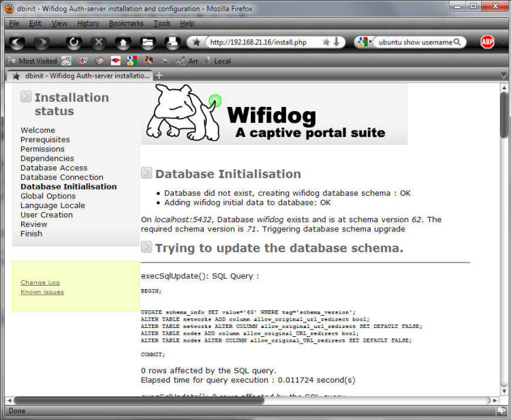Open the Change Log link

(40, 282)
